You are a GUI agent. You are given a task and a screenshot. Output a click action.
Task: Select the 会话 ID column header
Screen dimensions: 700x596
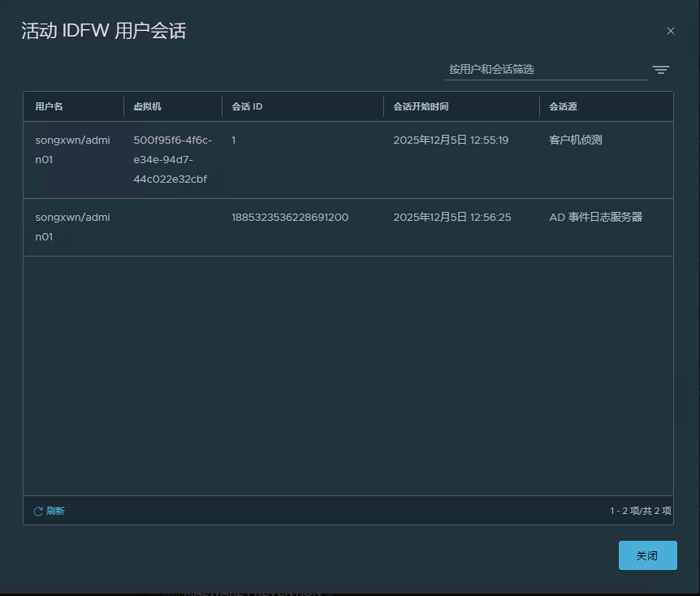click(247, 106)
